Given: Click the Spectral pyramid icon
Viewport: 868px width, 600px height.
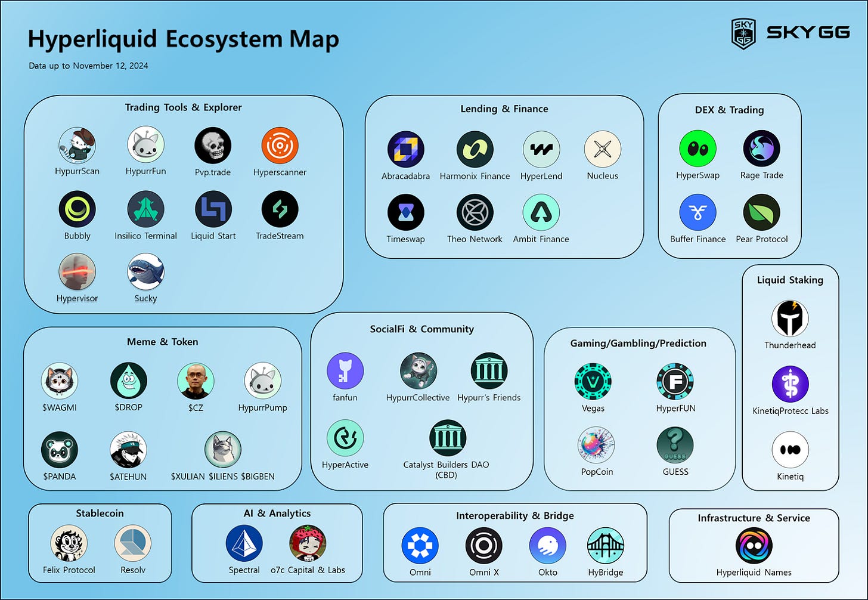Looking at the screenshot, I should [244, 543].
